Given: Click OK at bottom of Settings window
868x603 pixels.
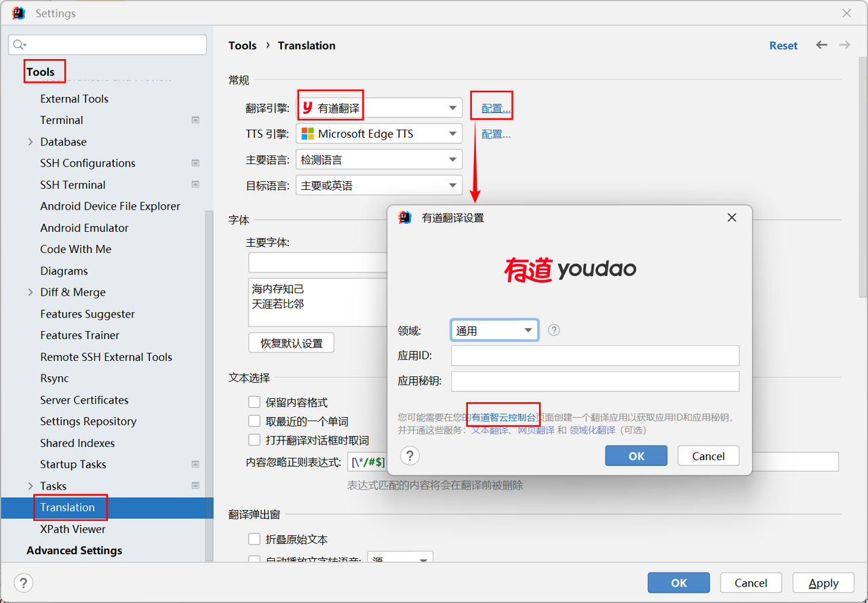Looking at the screenshot, I should (679, 583).
